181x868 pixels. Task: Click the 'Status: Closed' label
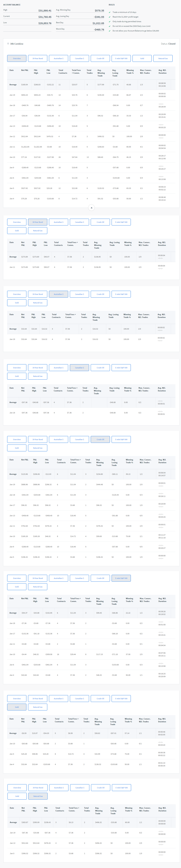pyautogui.click(x=168, y=44)
